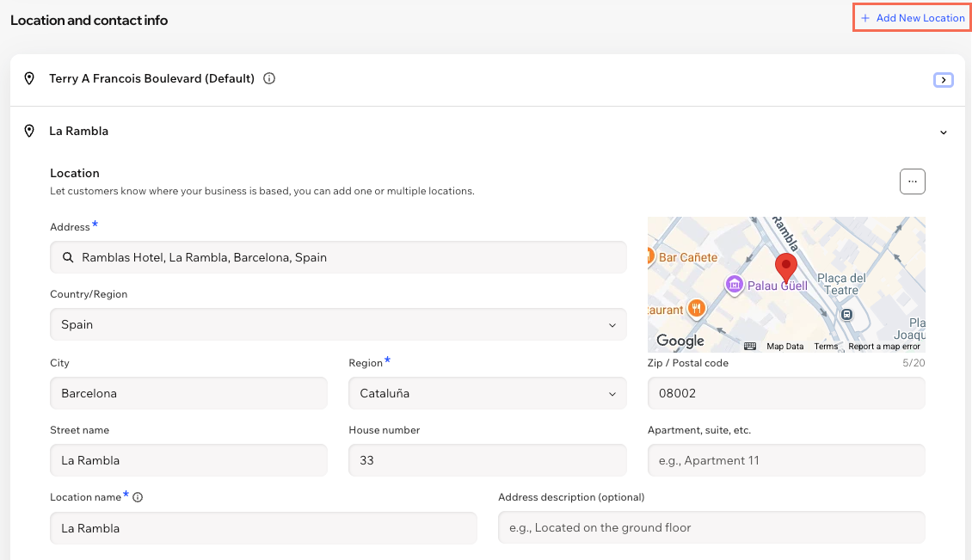The image size is (972, 560).
Task: Click the Location and contact info heading
Action: click(x=89, y=21)
